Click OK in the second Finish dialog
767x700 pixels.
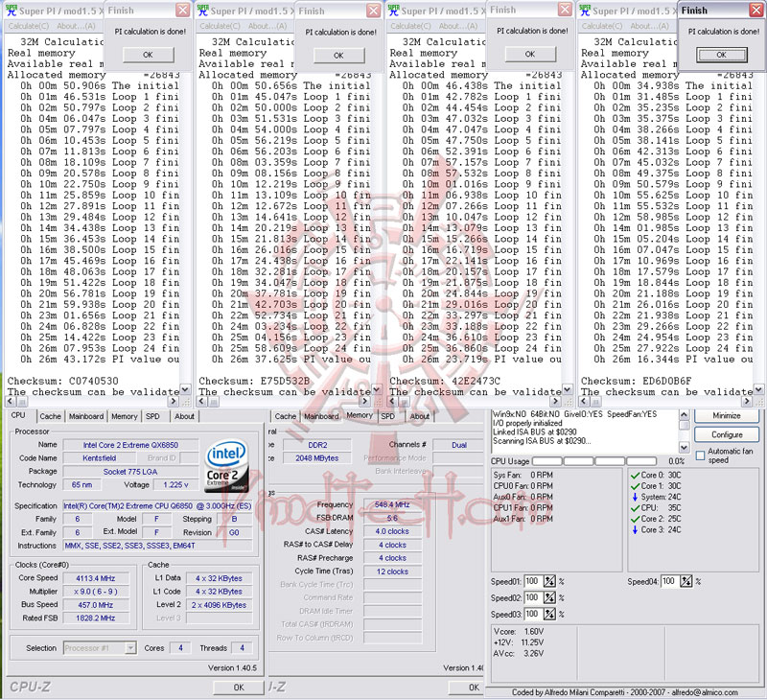(339, 56)
